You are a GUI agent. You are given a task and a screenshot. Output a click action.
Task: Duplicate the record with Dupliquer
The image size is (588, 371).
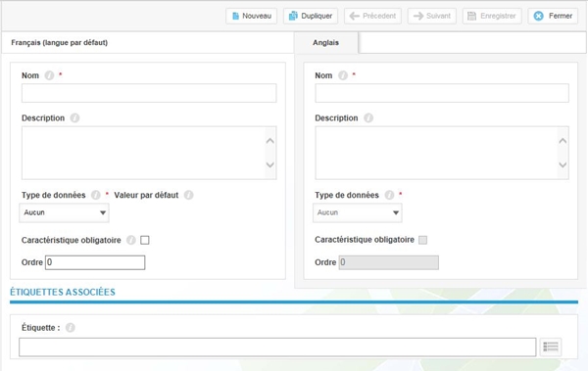click(311, 16)
